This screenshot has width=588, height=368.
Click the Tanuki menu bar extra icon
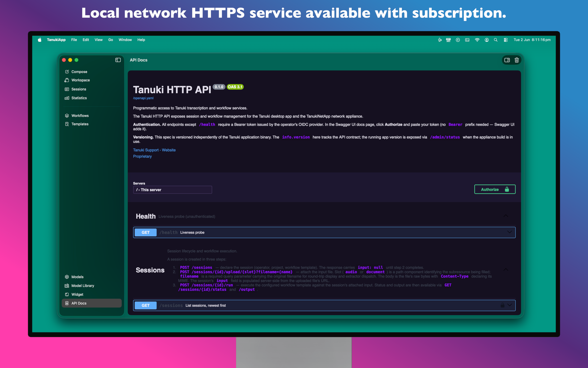(448, 40)
